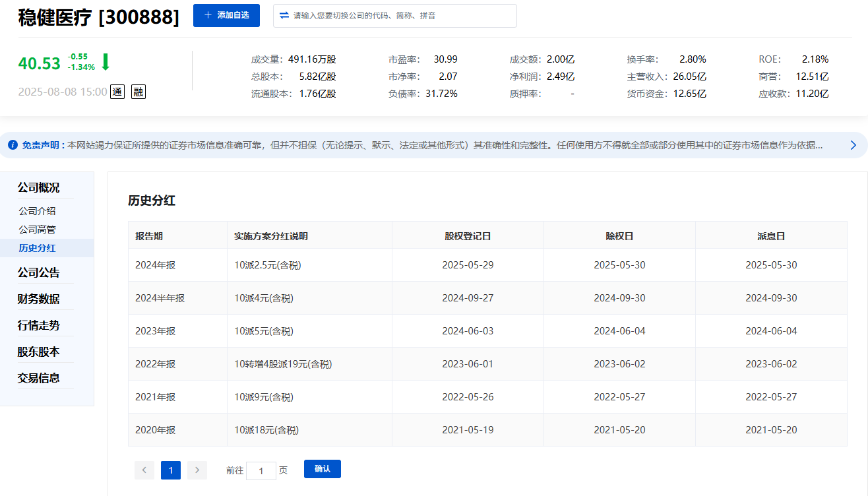Open the 交易信息 section
This screenshot has width=868, height=496.
pos(38,378)
